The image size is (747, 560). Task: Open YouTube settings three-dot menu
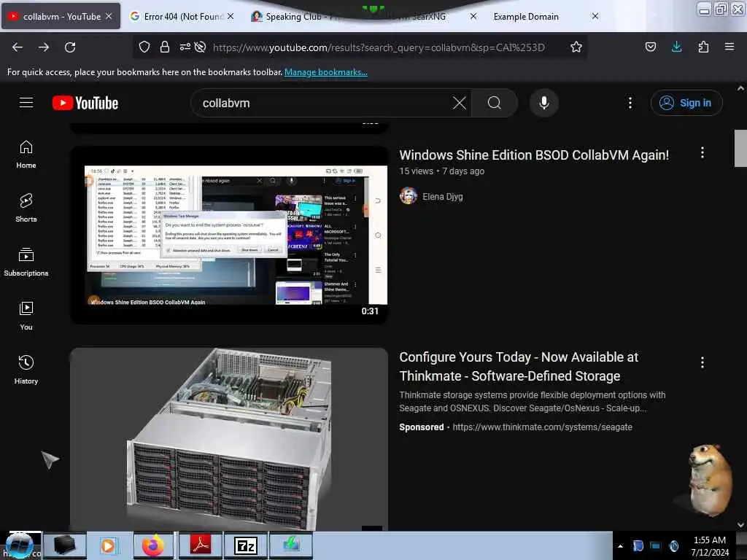click(x=630, y=103)
